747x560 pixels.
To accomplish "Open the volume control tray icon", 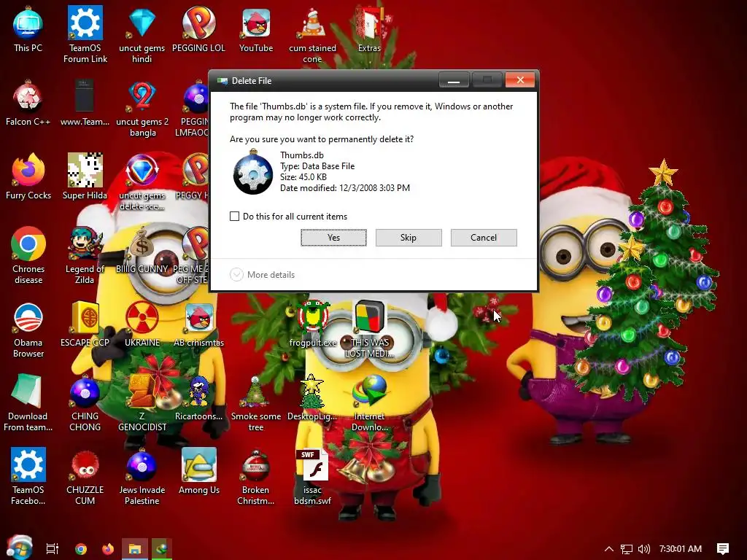I will click(643, 548).
